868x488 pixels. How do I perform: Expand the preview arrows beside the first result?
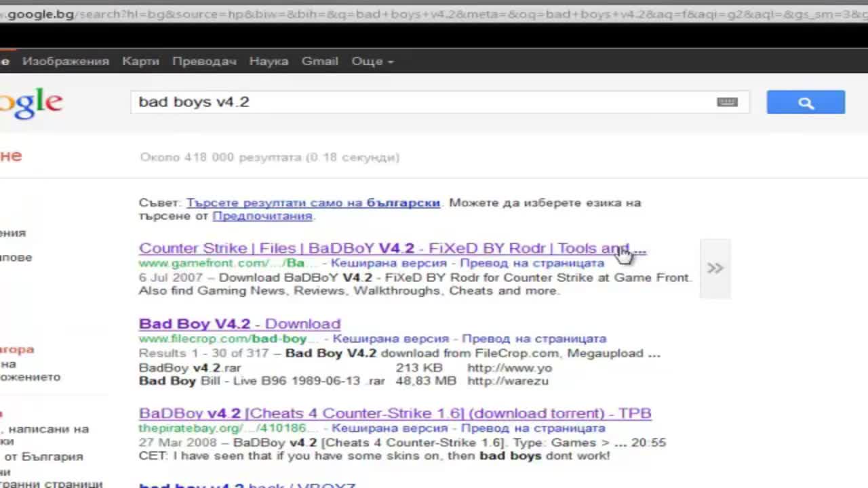[x=715, y=268]
